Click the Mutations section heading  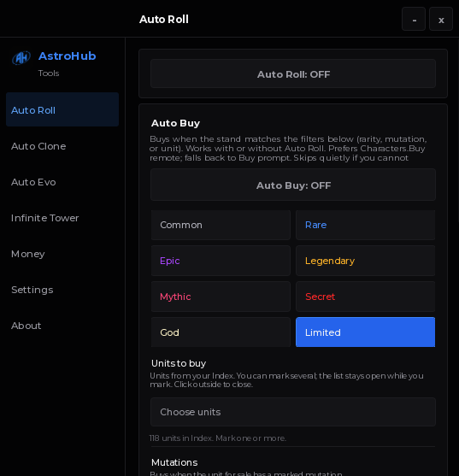[x=174, y=462]
